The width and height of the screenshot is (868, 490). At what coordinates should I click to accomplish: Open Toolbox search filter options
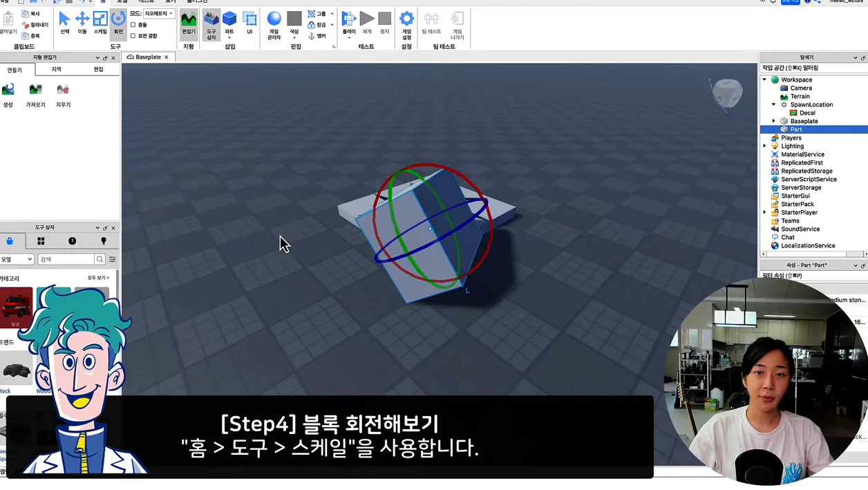112,259
